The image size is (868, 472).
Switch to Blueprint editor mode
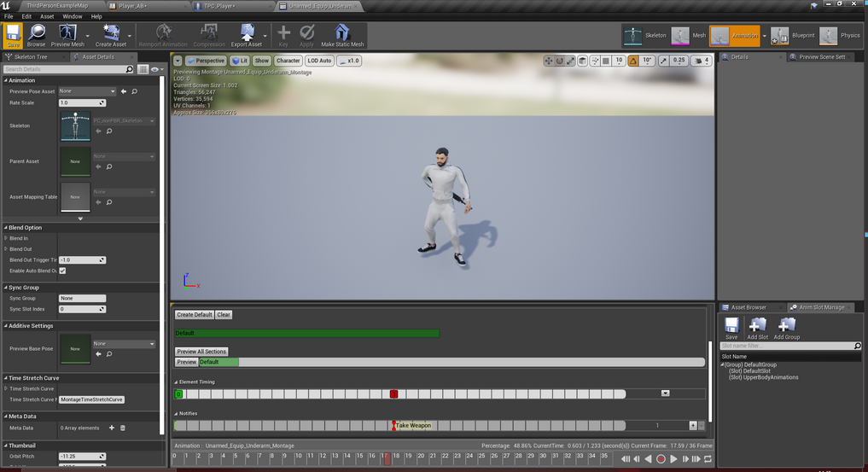point(793,35)
